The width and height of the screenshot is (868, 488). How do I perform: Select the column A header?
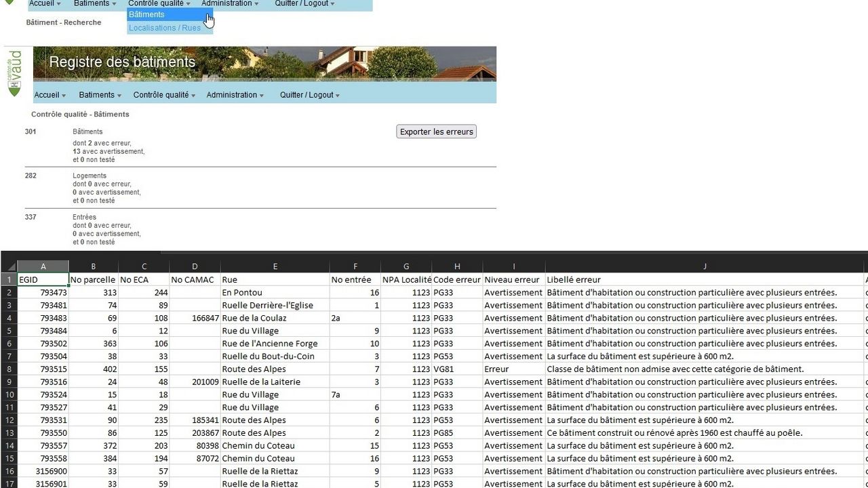tap(43, 266)
